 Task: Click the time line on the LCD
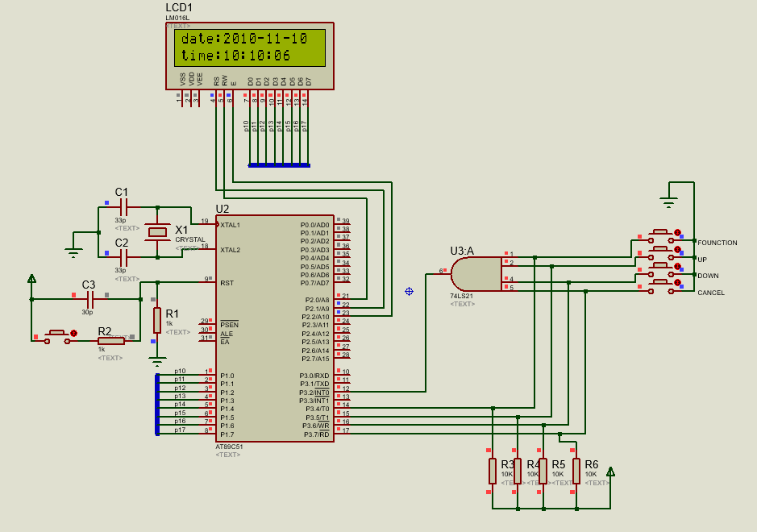pyautogui.click(x=235, y=56)
